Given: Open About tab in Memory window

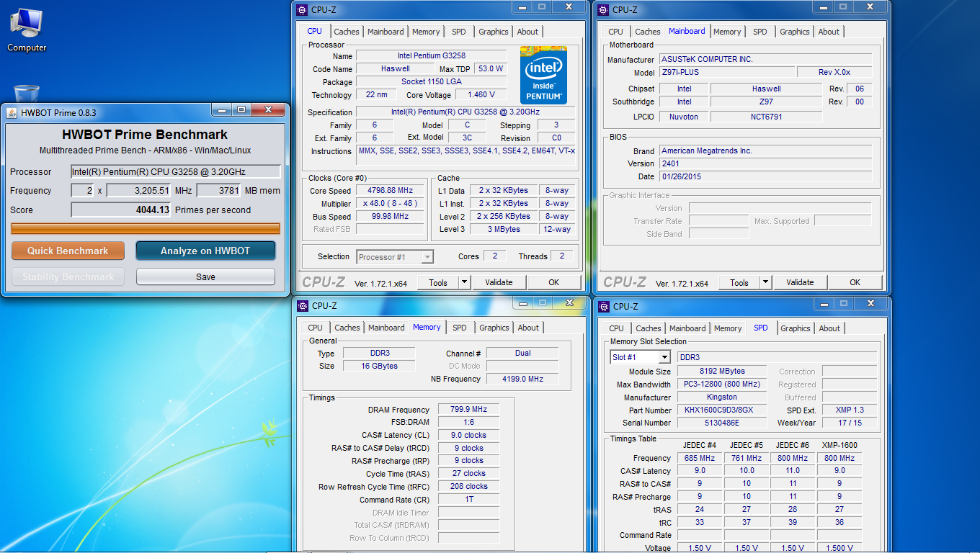Looking at the screenshot, I should click(528, 328).
